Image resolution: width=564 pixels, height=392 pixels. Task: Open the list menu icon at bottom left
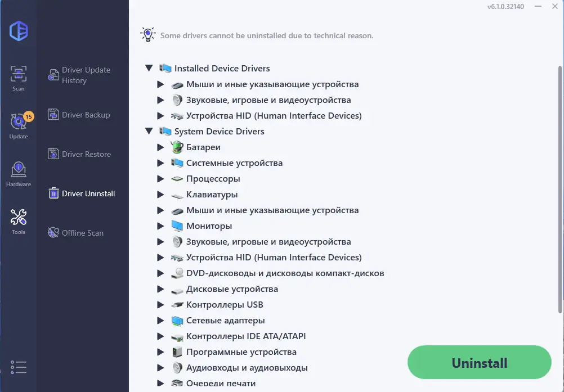click(x=19, y=367)
